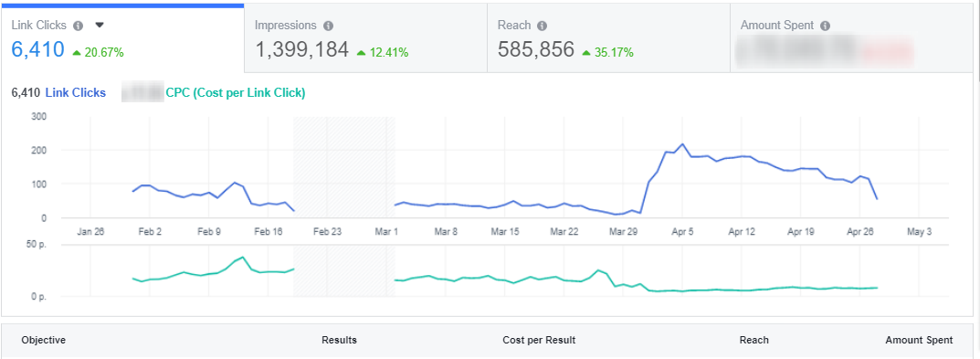Click the Amount Spent column header in table

(x=919, y=340)
